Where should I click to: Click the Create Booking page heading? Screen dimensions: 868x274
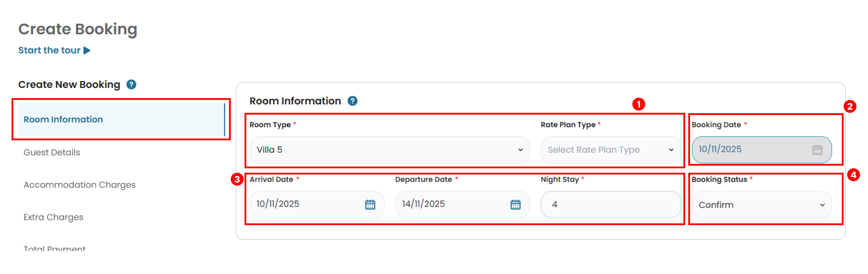[78, 29]
